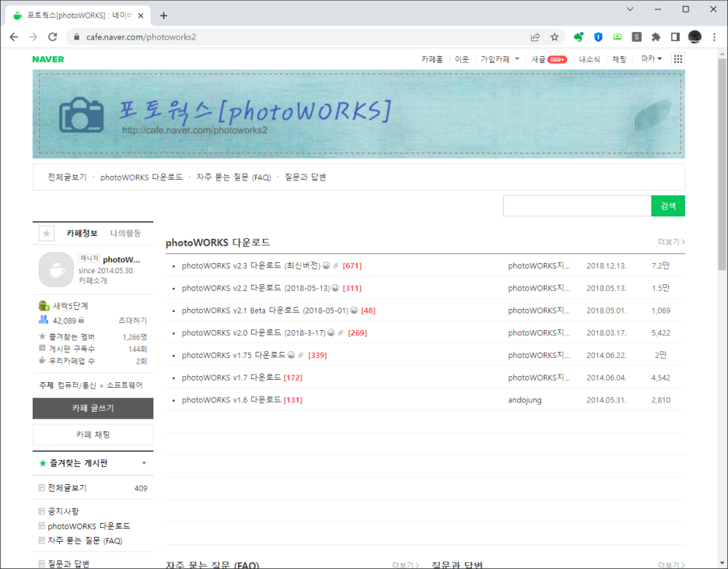Open photoWORKS v2.1 Beta 다운로드 post
This screenshot has height=569, width=728.
(265, 311)
